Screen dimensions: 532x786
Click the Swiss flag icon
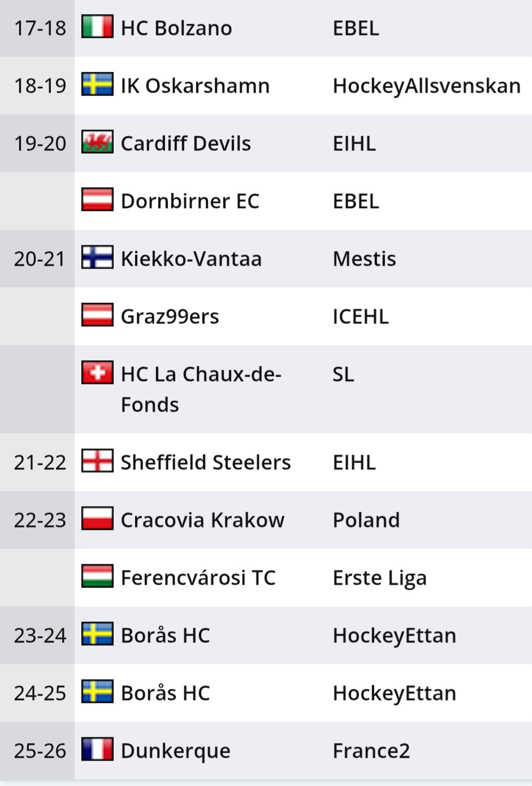coord(97,373)
